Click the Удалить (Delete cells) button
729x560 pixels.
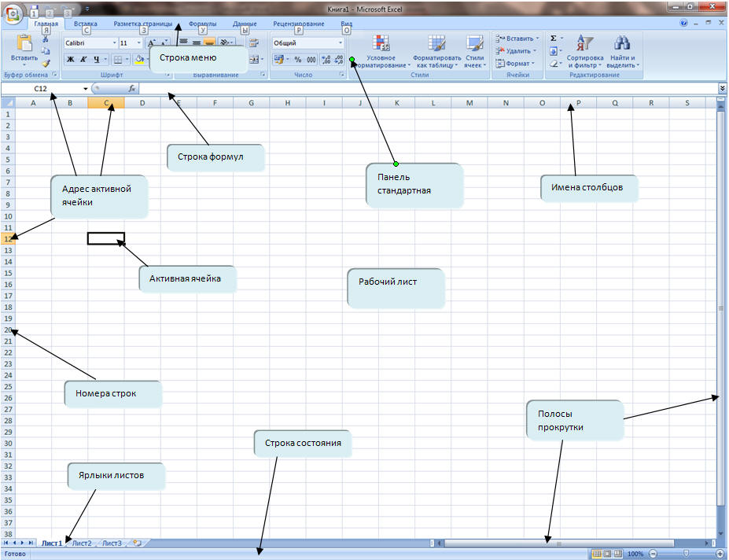pyautogui.click(x=517, y=51)
